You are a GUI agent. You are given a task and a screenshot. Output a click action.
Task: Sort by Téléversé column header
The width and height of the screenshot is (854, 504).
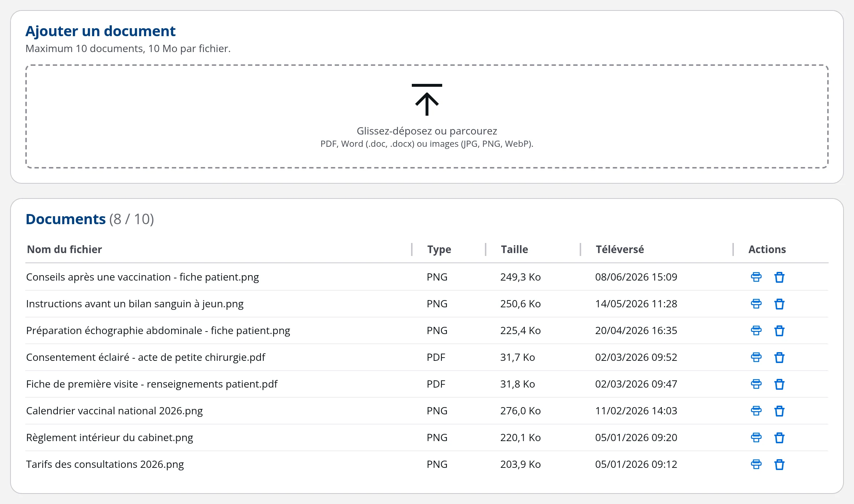620,249
